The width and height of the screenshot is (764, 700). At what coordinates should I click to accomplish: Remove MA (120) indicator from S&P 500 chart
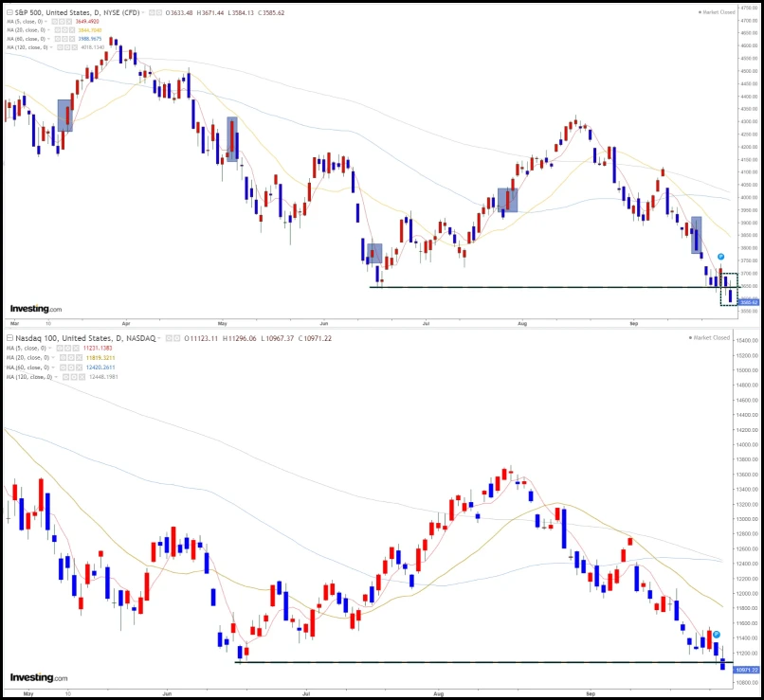pyautogui.click(x=75, y=47)
